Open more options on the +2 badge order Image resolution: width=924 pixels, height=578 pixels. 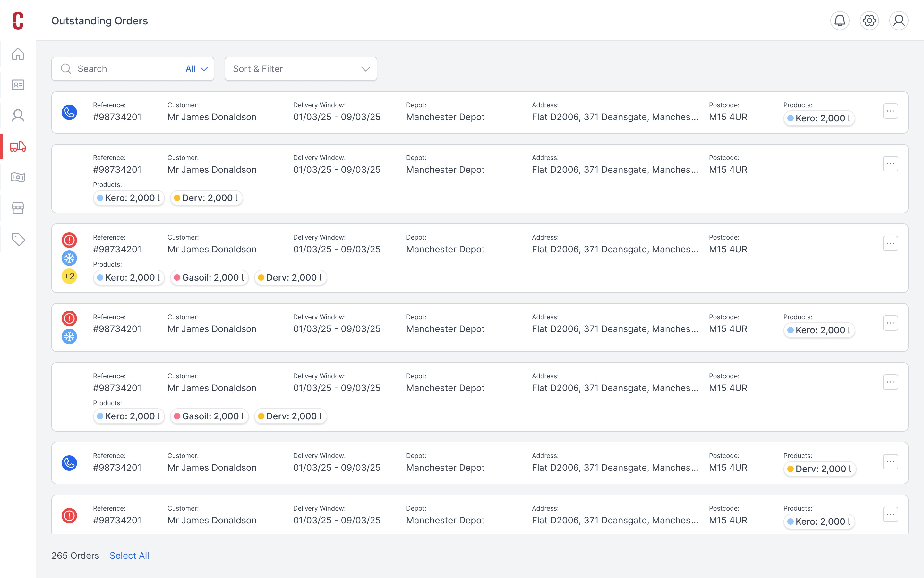[x=890, y=243]
